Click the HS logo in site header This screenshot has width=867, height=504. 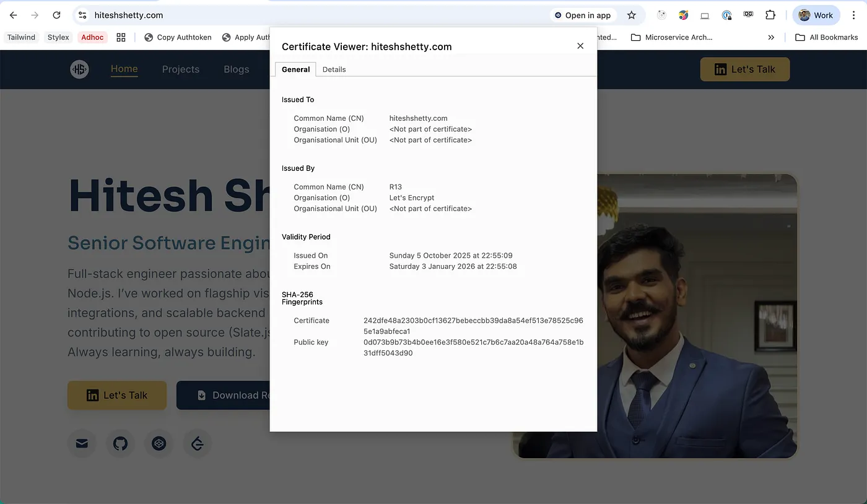pos(79,69)
